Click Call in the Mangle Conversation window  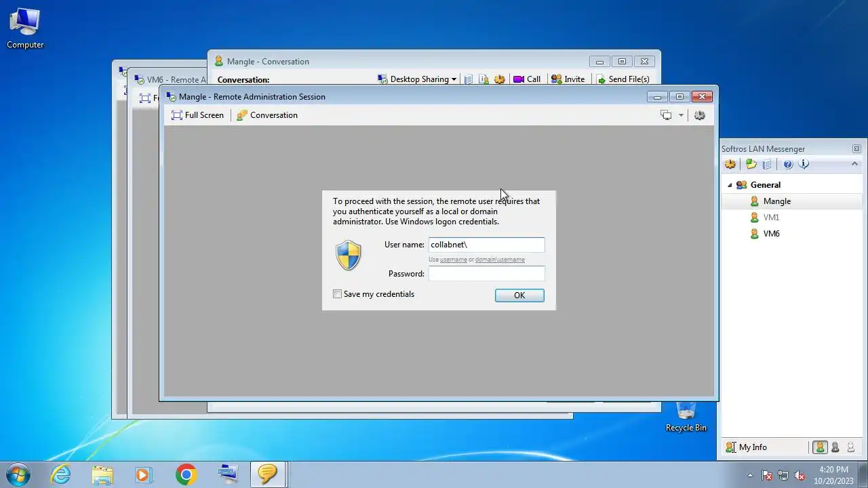click(x=527, y=79)
